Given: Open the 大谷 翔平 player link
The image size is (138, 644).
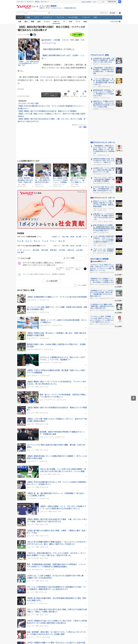Looking at the screenshot, I should click(x=21, y=252).
